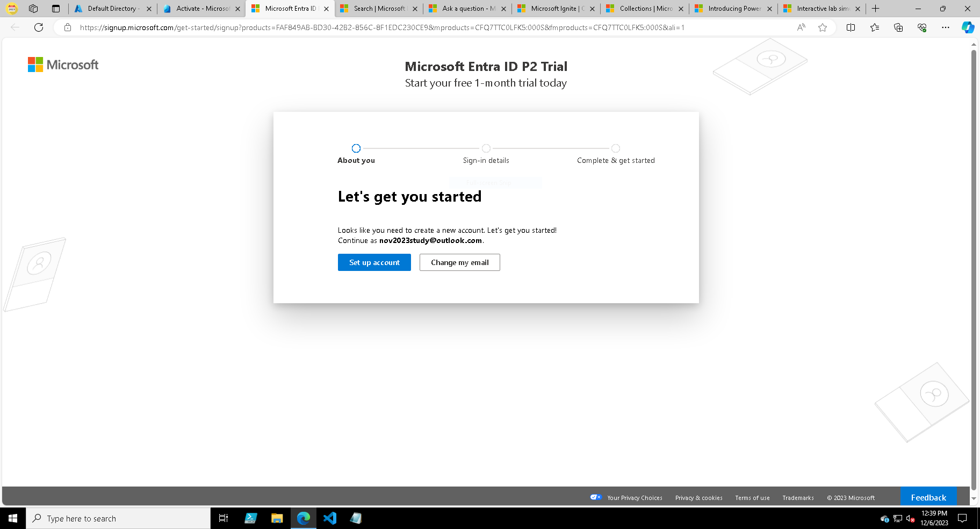Close the Microsoft Entra ID tab
980x529 pixels.
(x=326, y=9)
